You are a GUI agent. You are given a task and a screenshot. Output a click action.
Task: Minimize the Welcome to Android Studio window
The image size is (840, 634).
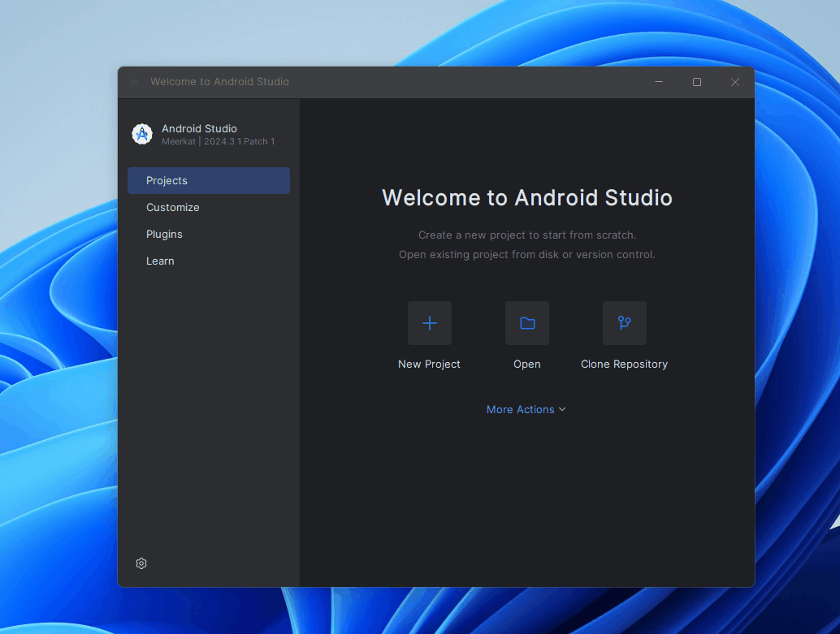pos(659,82)
